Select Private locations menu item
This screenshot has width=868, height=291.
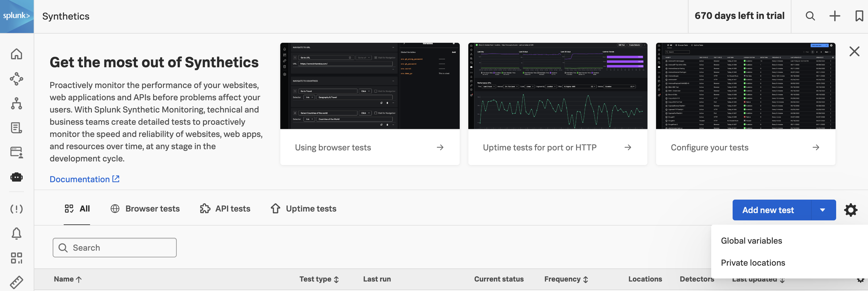click(x=753, y=263)
